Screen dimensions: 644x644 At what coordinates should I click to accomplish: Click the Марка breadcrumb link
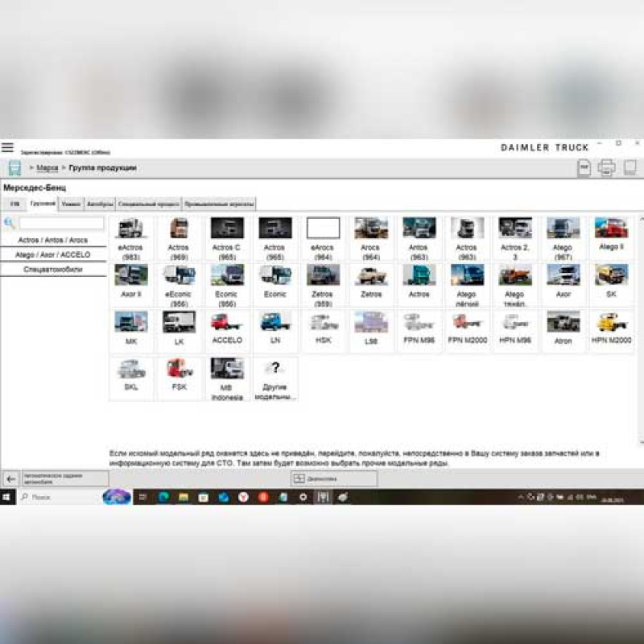[47, 167]
